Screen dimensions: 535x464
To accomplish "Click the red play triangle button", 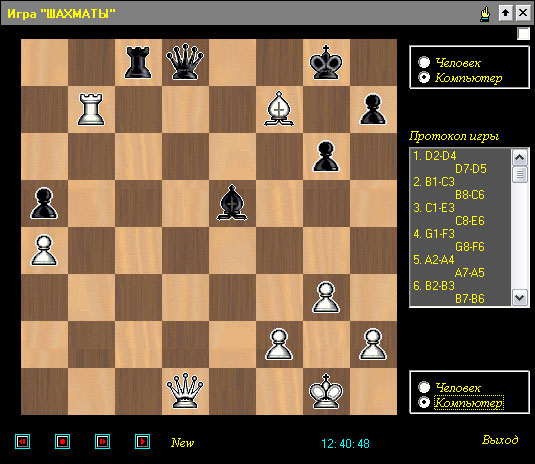I will pos(143,441).
